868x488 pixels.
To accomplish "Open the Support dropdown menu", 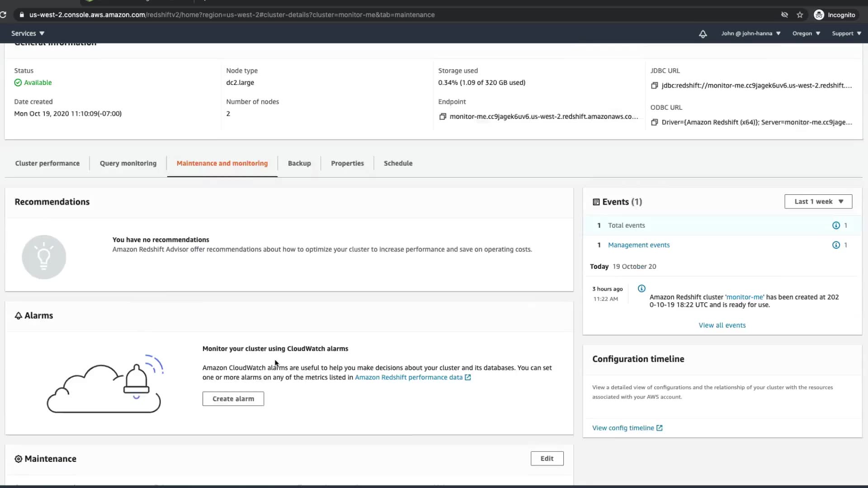I will 846,33.
